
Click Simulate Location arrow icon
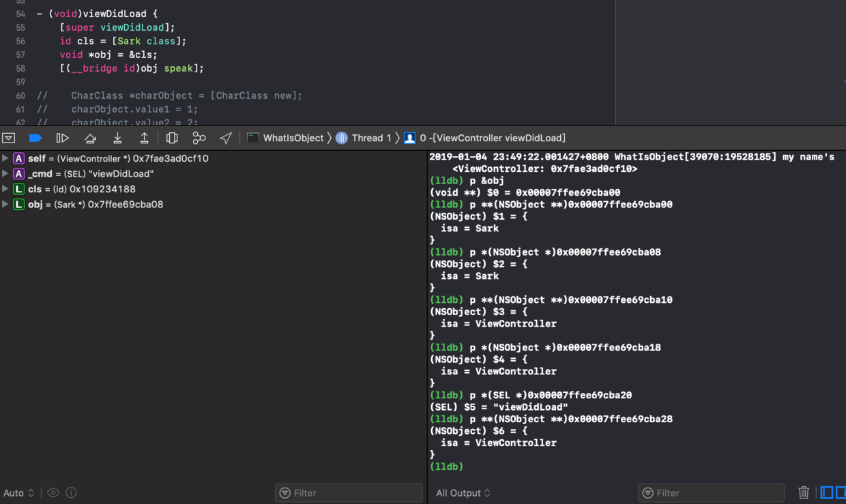(226, 138)
